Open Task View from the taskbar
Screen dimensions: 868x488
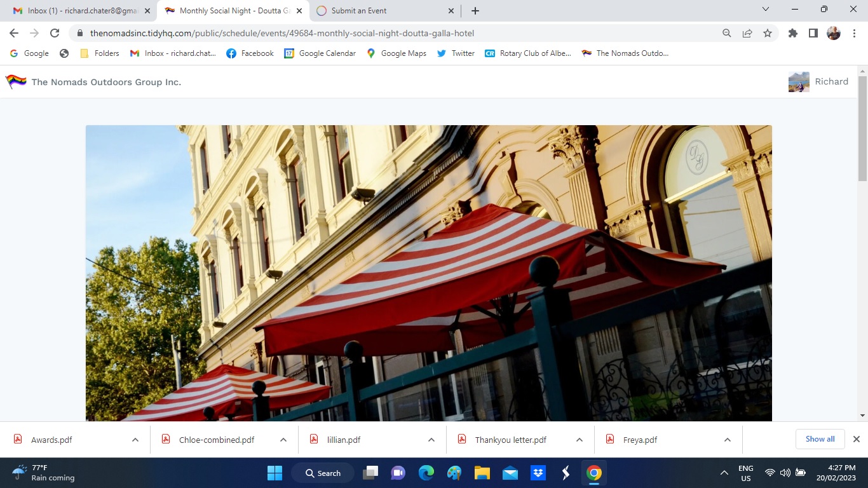click(x=370, y=473)
